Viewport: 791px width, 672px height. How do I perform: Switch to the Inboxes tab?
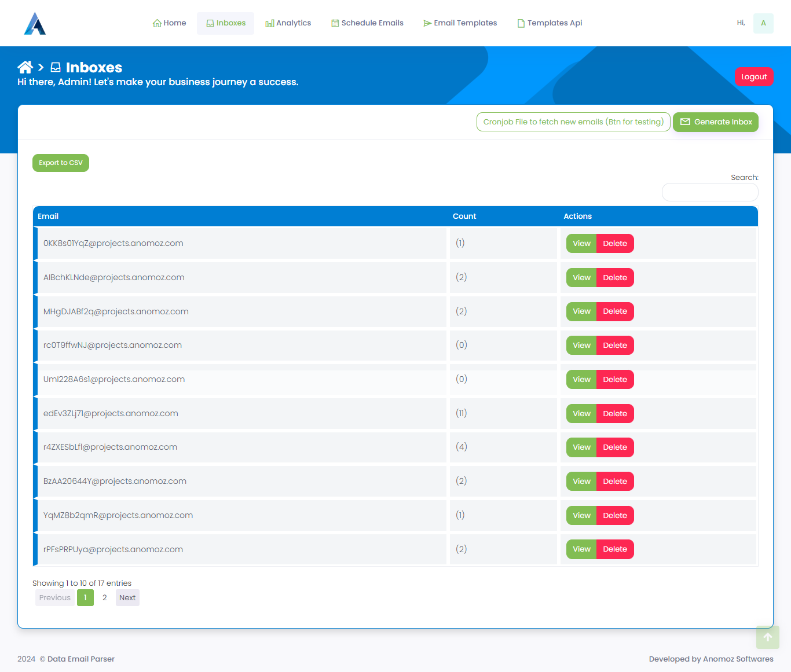225,23
